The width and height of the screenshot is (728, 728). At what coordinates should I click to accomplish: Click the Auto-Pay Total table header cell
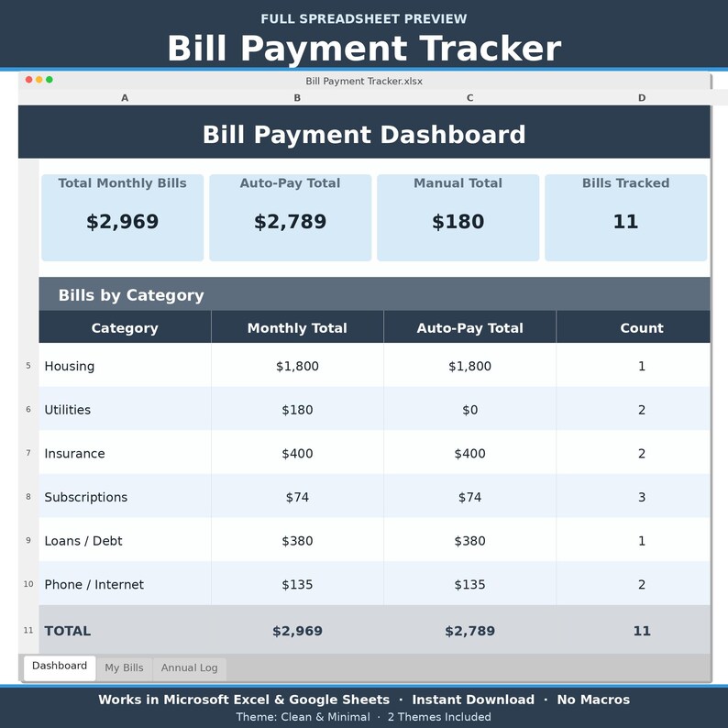469,327
